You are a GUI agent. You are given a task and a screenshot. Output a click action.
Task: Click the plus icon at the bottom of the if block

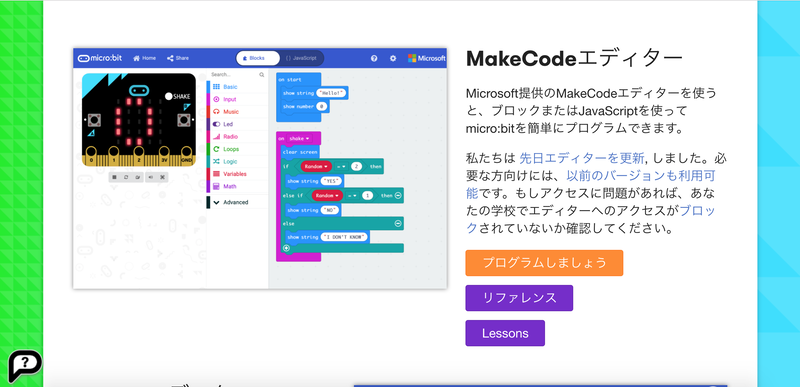point(286,248)
